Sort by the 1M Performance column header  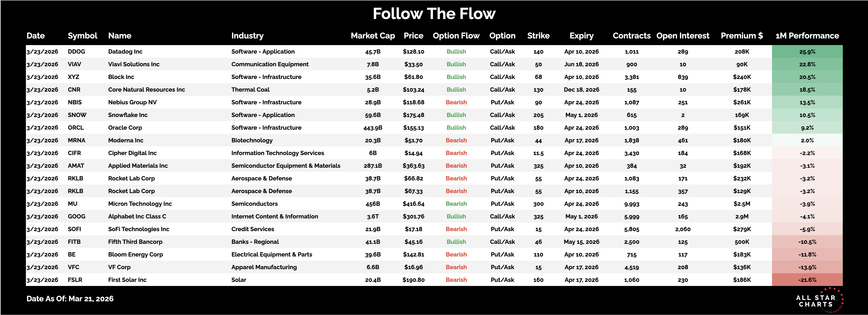[807, 36]
